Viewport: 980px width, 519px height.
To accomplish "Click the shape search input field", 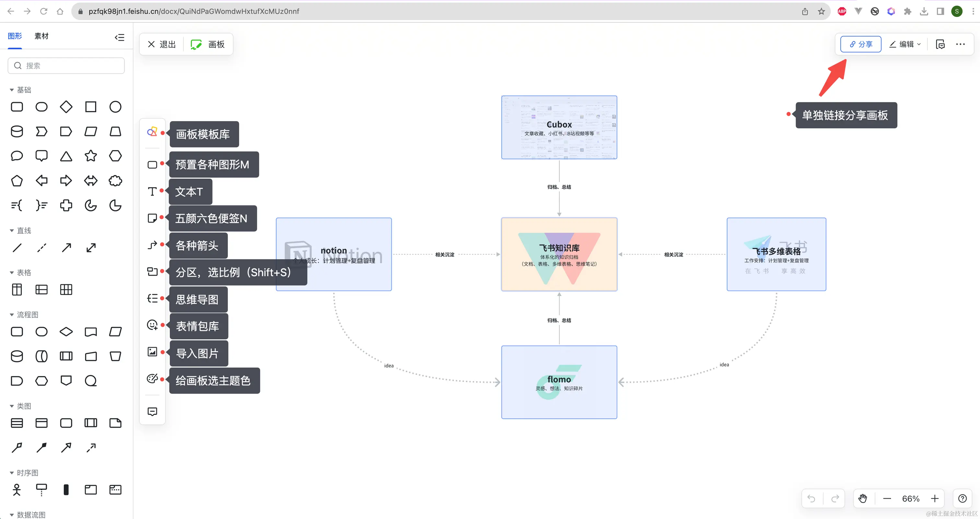I will [x=66, y=66].
